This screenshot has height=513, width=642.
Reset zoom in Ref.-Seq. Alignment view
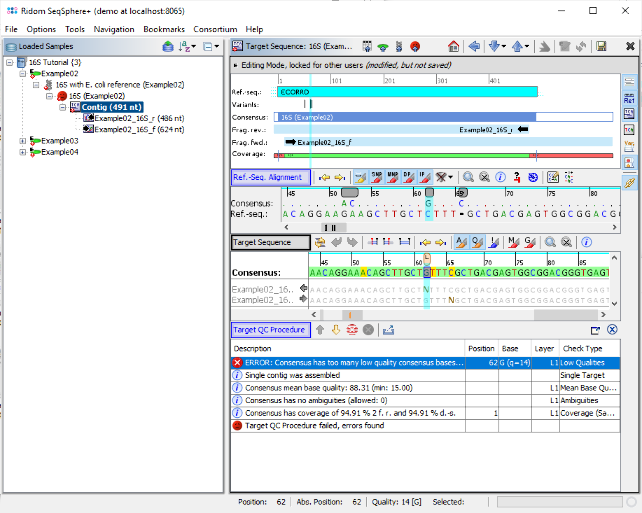[x=484, y=177]
